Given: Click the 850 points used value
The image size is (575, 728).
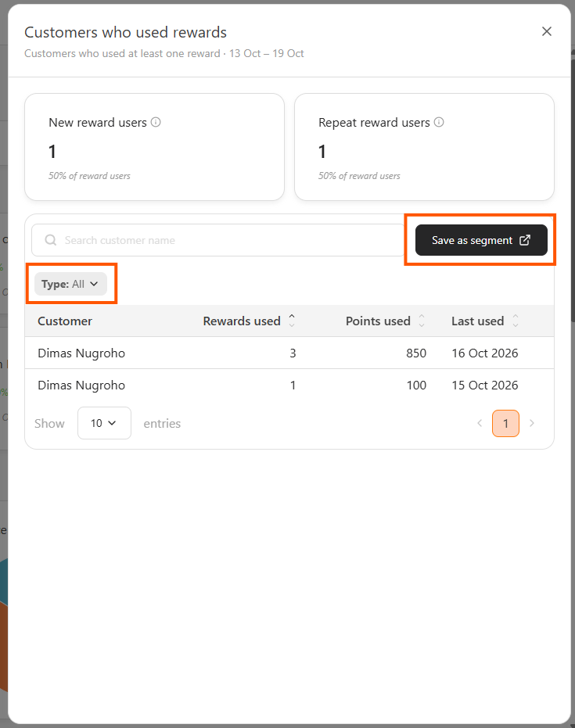Looking at the screenshot, I should [416, 353].
